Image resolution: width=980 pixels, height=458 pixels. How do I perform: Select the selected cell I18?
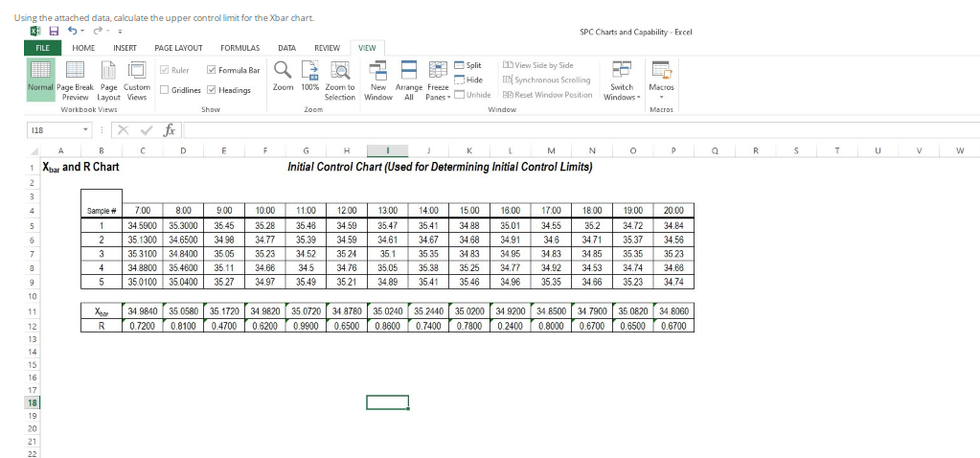click(388, 403)
